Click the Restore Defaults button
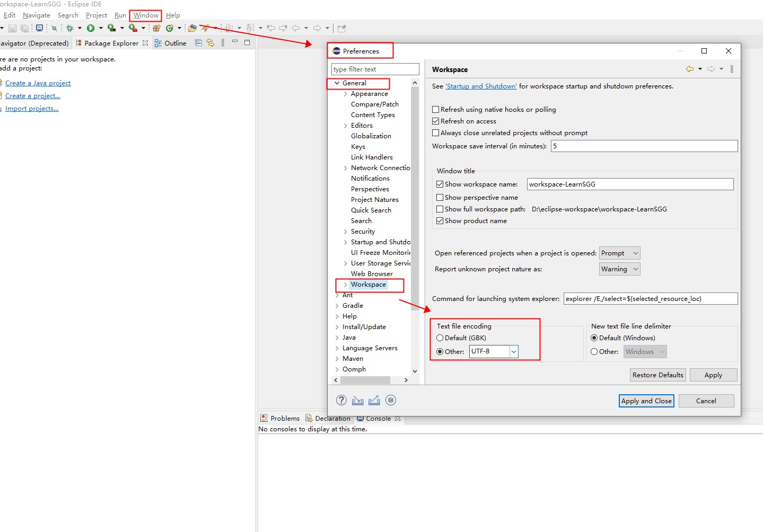Viewport: 763px width, 532px height. click(658, 375)
